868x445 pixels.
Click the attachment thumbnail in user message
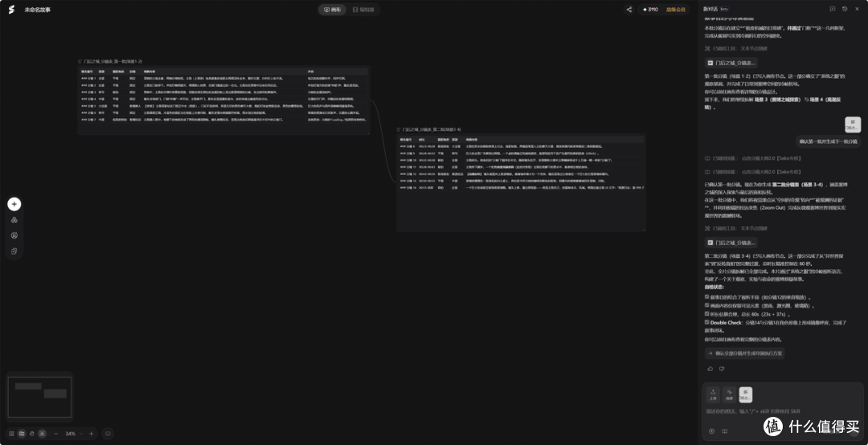[x=853, y=125]
